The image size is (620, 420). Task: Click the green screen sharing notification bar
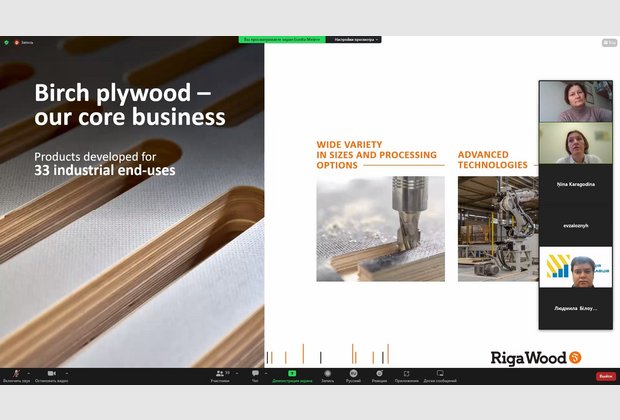tap(281, 40)
